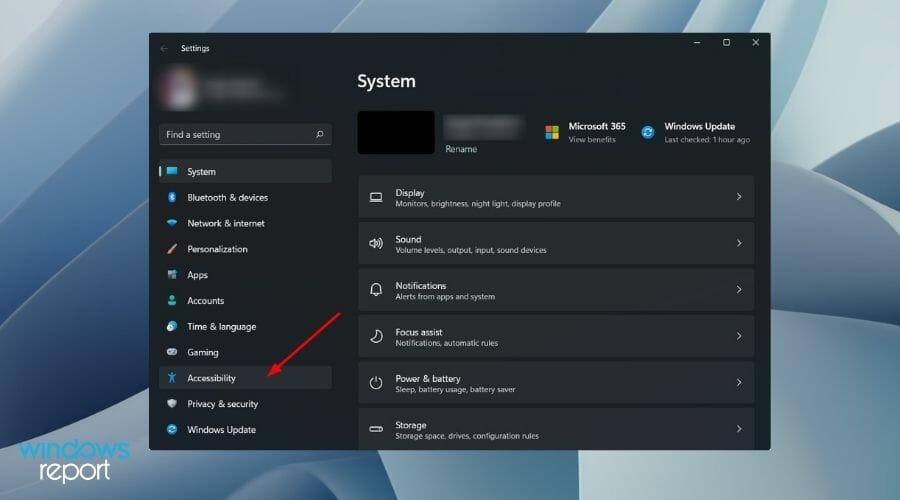This screenshot has height=500, width=900.
Task: Click the Gaming controller icon
Action: 172,352
